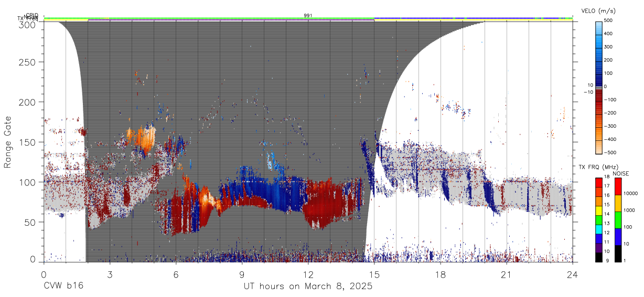644x297 pixels.
Task: Click the '−10' threshold label left of colorbar
Action: pyautogui.click(x=588, y=92)
